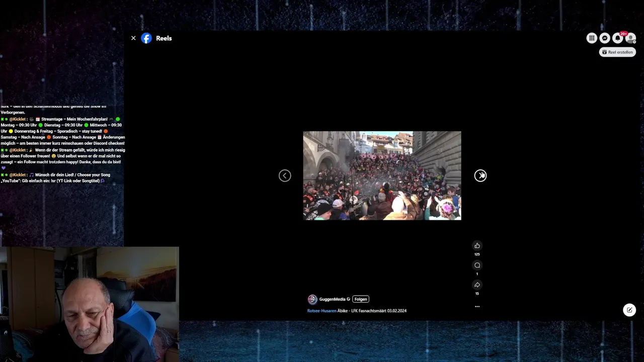This screenshot has height=362, width=644.
Task: Click like count 125
Action: pyautogui.click(x=477, y=254)
